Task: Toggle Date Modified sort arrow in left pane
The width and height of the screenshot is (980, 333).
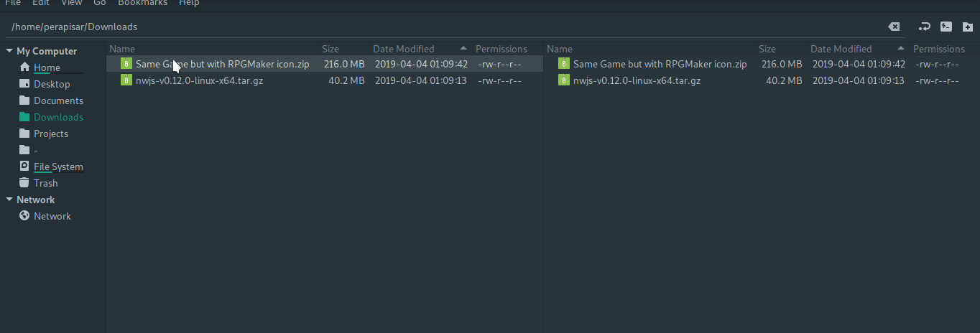Action: 462,49
